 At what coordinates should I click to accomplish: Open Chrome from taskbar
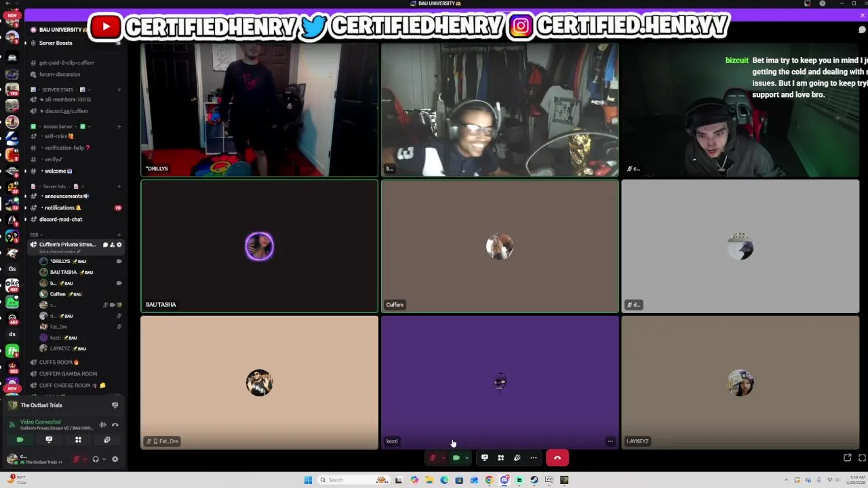(x=489, y=480)
